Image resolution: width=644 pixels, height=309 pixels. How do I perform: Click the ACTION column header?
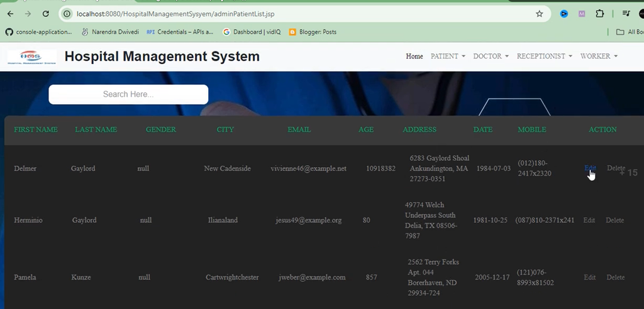[x=602, y=129]
